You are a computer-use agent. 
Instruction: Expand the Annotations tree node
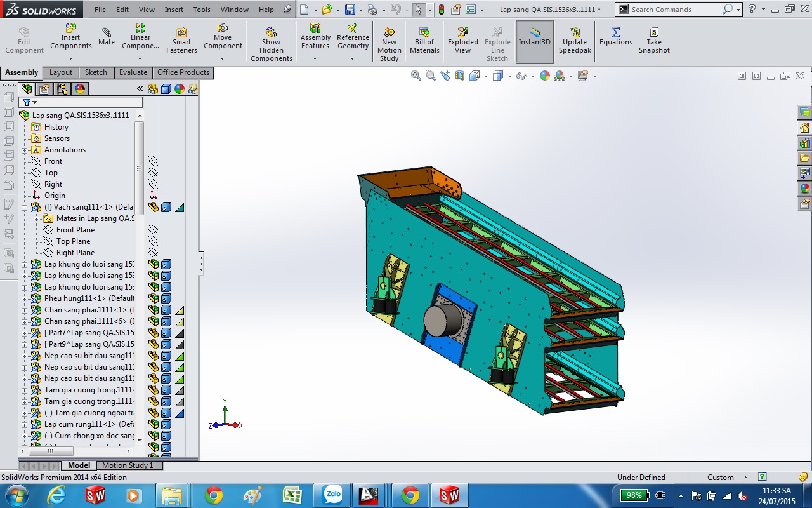click(25, 150)
